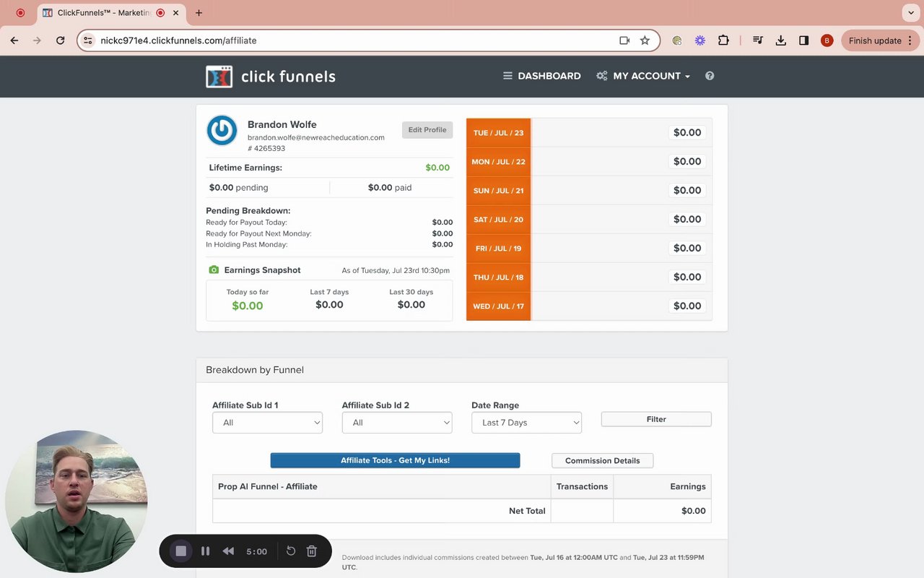The image size is (924, 578).
Task: Click the green Earnings Snapshot camera icon
Action: (x=214, y=270)
